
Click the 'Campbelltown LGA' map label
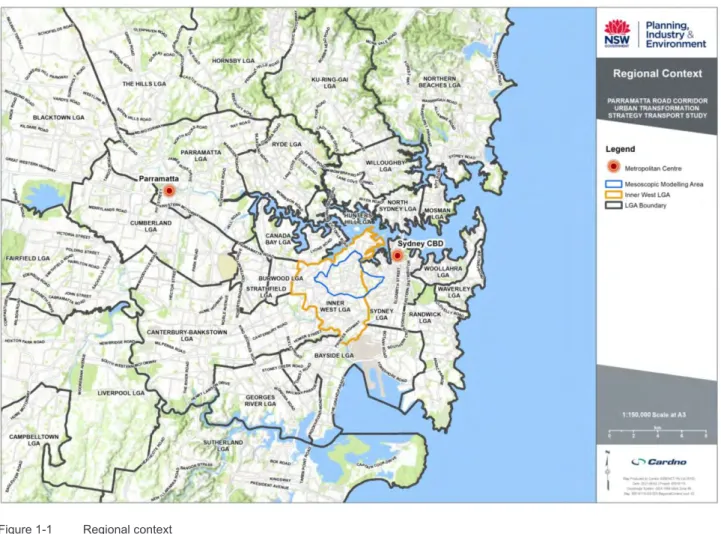[x=34, y=440]
